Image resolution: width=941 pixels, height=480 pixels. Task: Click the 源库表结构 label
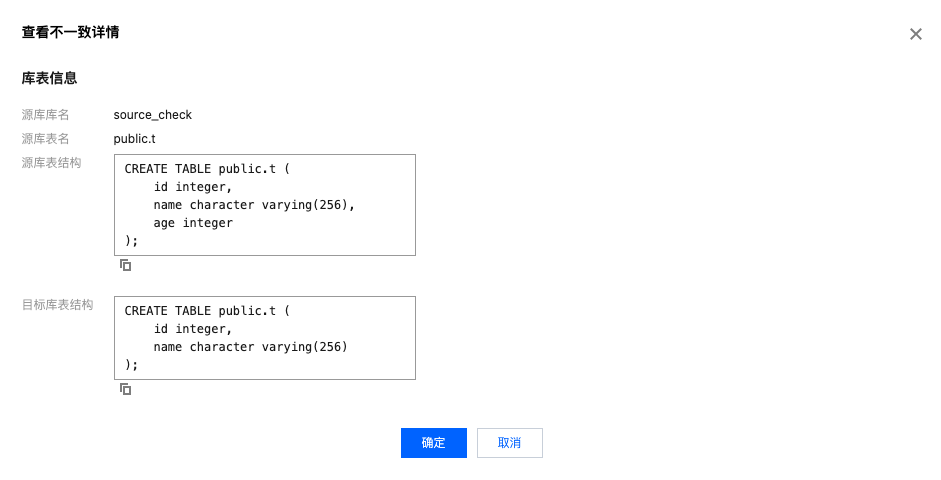(x=52, y=162)
